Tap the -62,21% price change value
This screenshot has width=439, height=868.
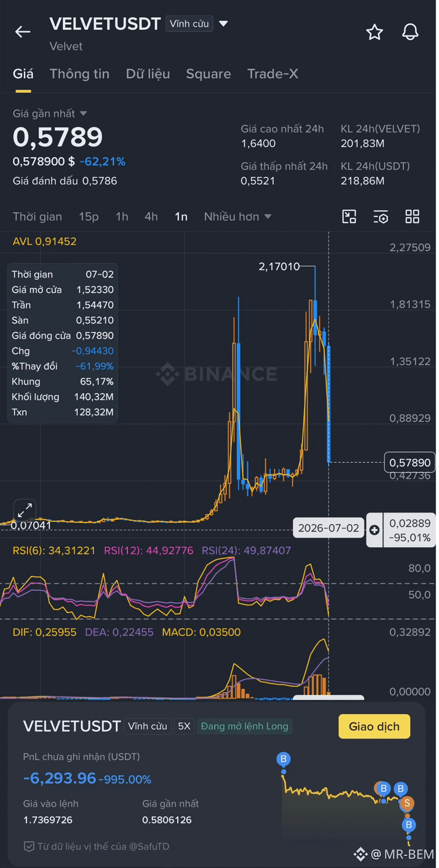tap(102, 161)
